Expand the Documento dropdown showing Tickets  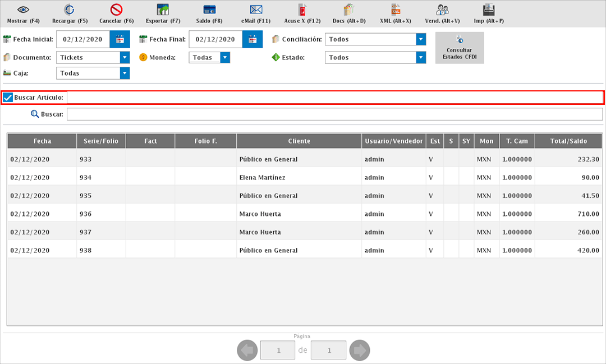point(125,57)
